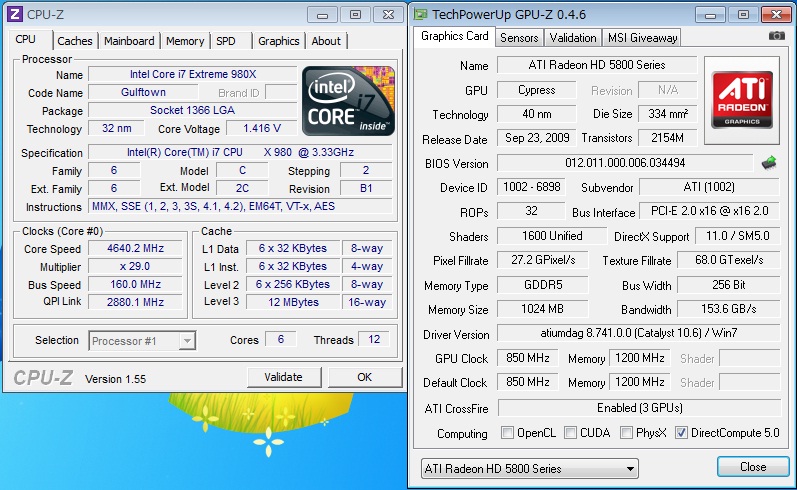This screenshot has width=797, height=490.
Task: Click the Driver Version field
Action: coord(638,333)
